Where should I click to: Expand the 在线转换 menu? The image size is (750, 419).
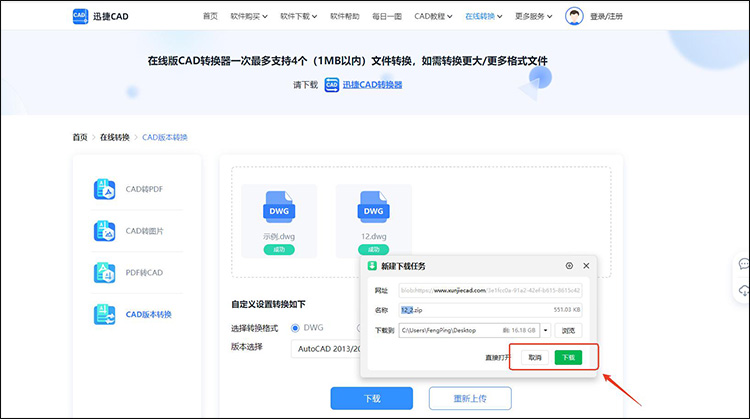coord(484,16)
